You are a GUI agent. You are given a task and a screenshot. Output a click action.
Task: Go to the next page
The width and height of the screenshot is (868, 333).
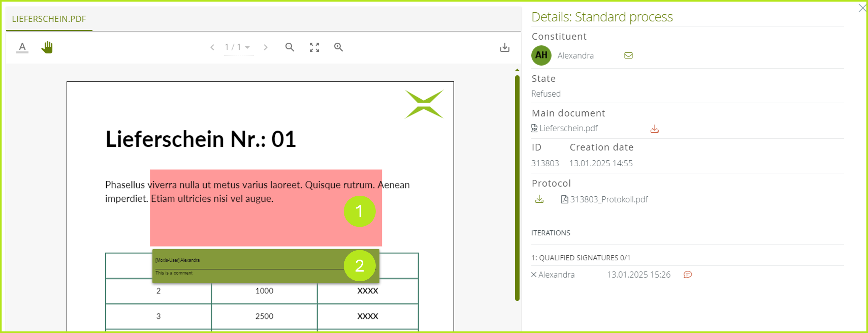tap(266, 47)
